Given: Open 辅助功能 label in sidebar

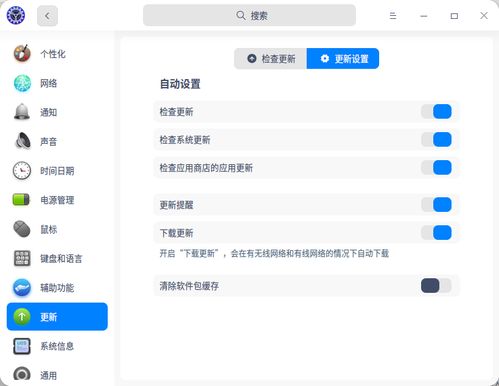Looking at the screenshot, I should (57, 288).
